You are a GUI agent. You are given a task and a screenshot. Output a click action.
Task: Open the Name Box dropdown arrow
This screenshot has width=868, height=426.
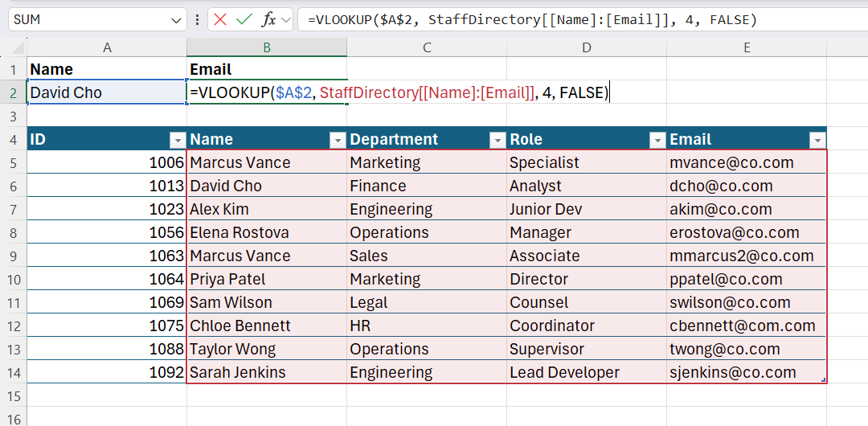coord(177,21)
